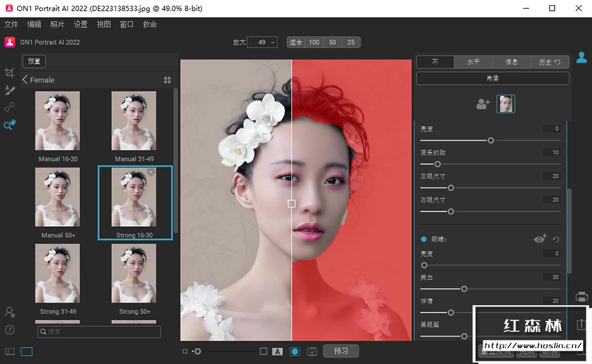
Task: Expand the 肖像 portrait panel header
Action: (x=492, y=78)
